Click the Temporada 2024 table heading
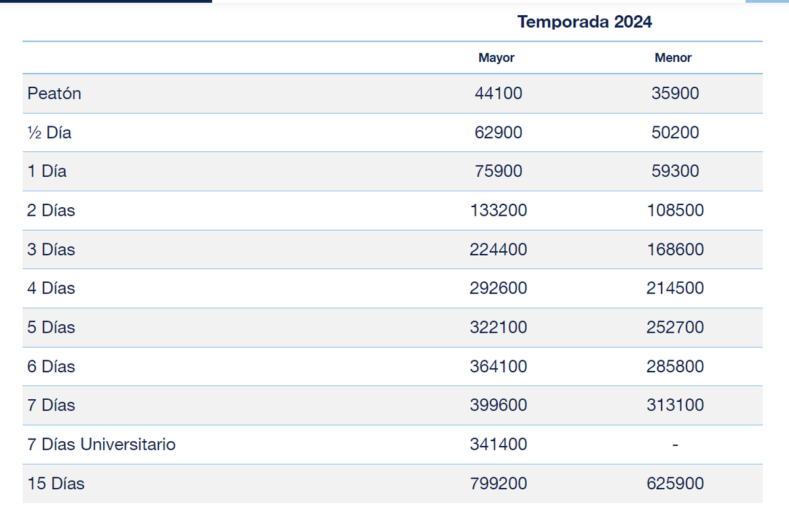The height and width of the screenshot is (532, 789). [585, 22]
